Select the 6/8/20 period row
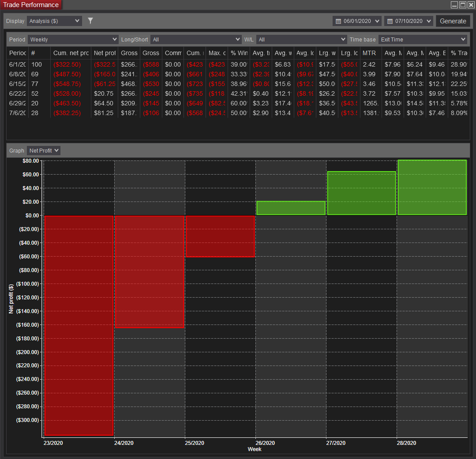 pos(238,74)
